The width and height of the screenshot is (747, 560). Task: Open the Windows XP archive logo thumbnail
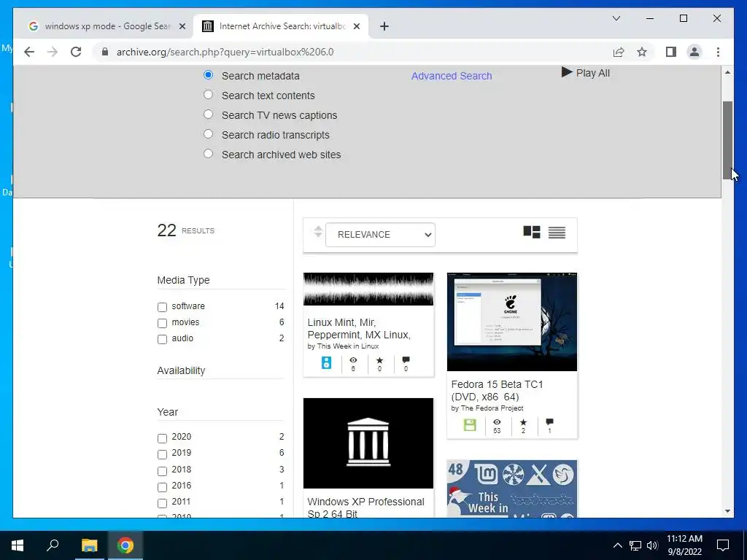tap(368, 443)
